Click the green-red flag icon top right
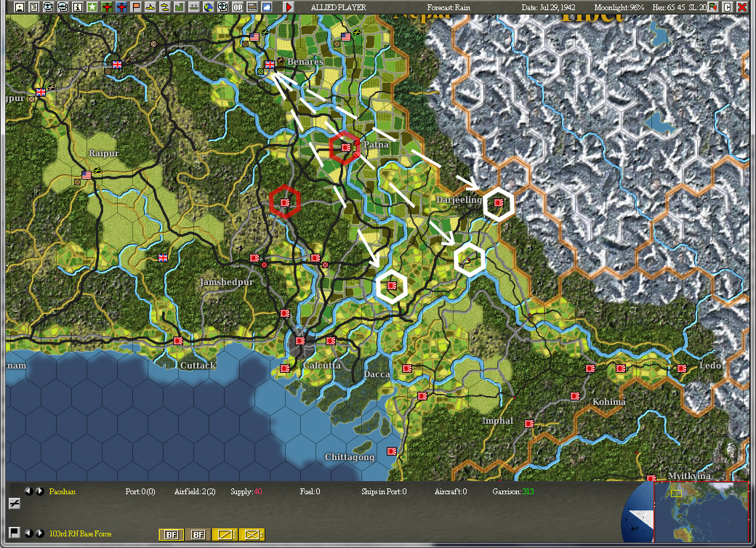756x548 pixels. click(713, 7)
